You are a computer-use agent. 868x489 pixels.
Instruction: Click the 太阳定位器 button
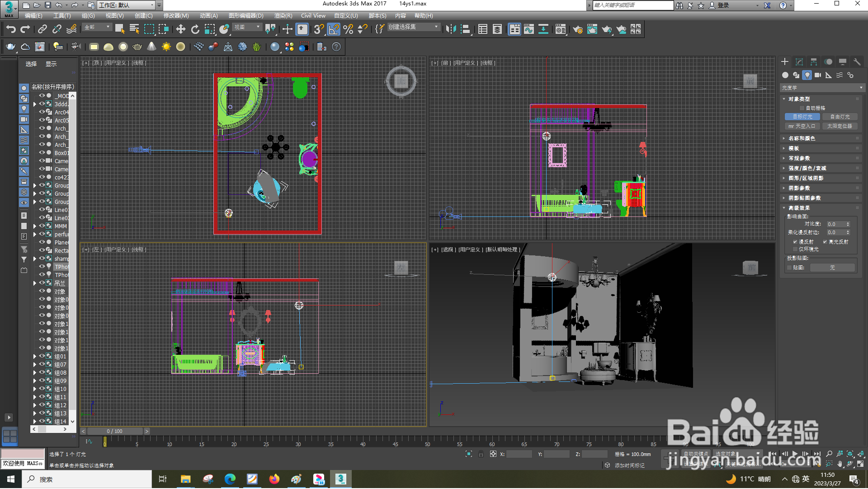[840, 127]
